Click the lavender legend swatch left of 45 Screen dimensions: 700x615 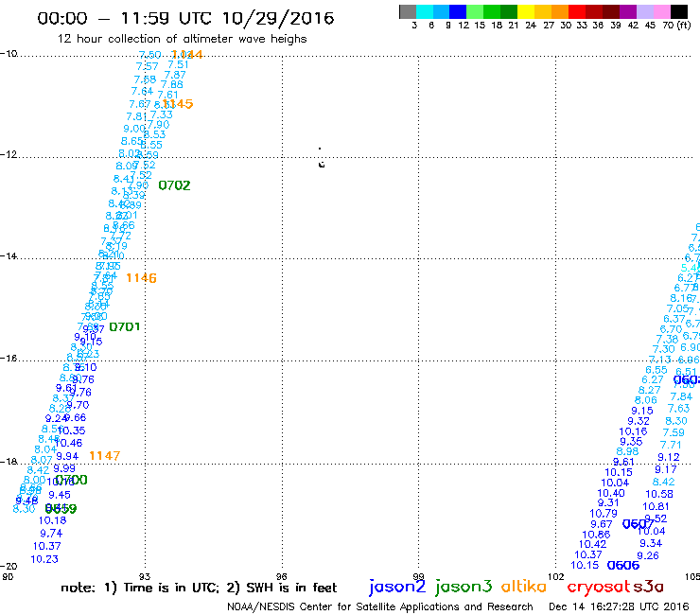coord(644,12)
